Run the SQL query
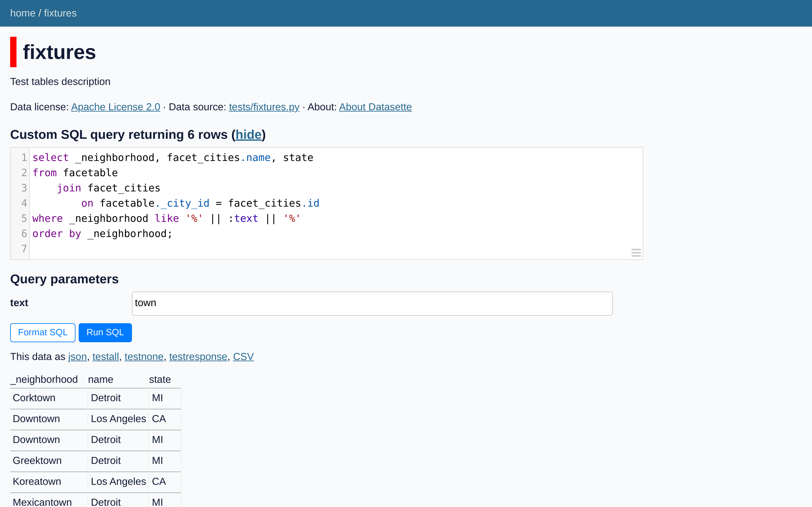812x507 pixels. (105, 332)
